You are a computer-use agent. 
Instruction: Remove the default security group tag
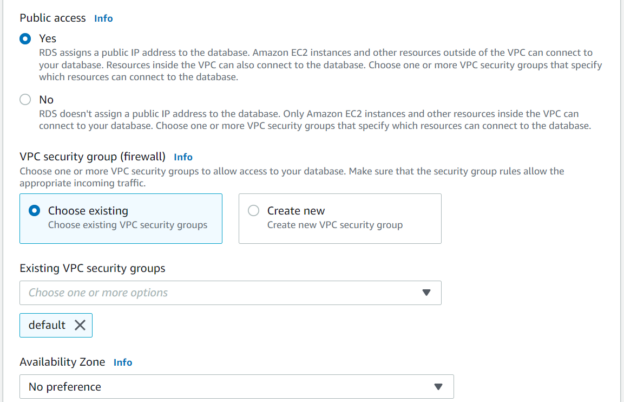[80, 325]
